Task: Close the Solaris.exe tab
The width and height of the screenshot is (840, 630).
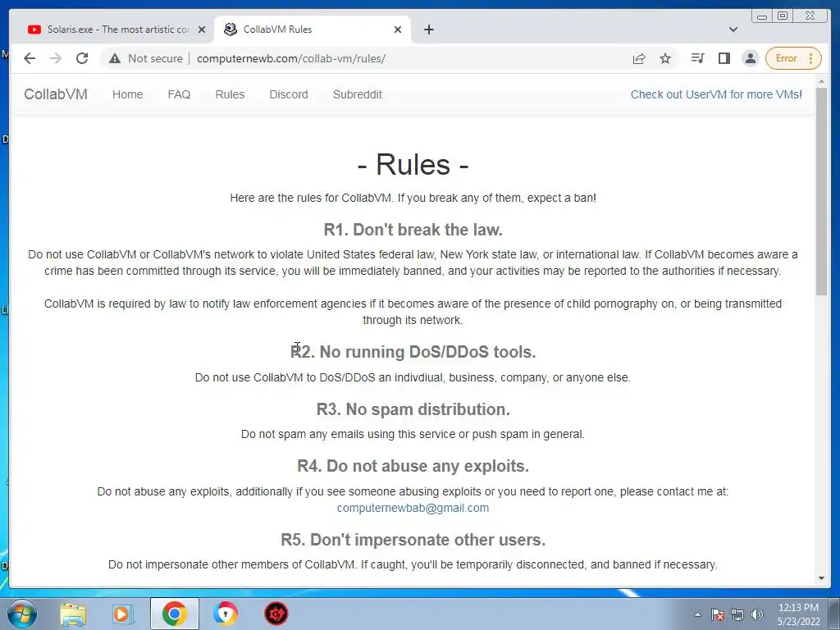Action: pos(202,30)
